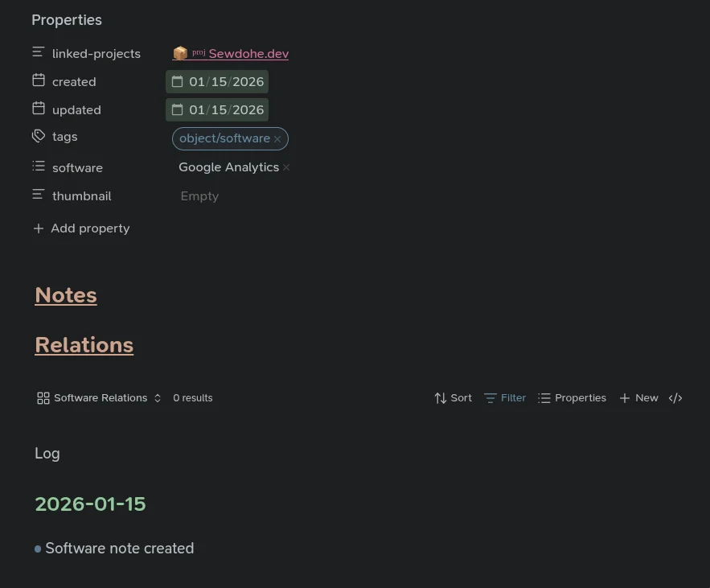Screen dimensions: 710x588
Task: Remove the object/software tag with its x
Action: (277, 138)
